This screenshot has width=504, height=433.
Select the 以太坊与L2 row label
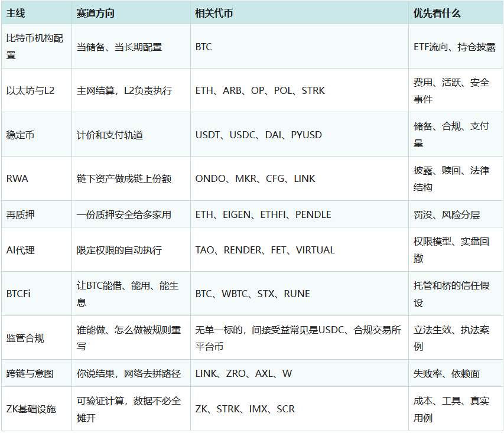click(37, 90)
